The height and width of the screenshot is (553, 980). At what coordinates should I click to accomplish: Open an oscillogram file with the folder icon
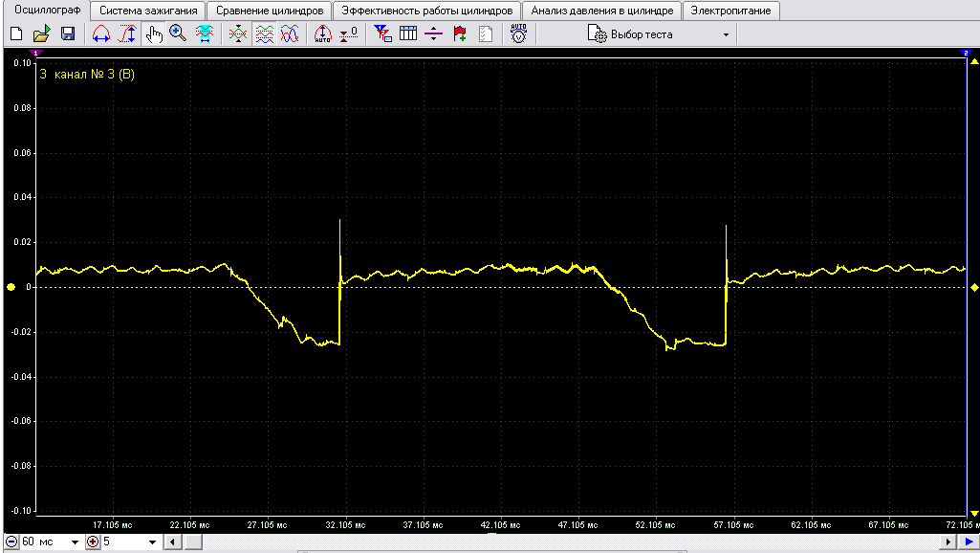[42, 33]
